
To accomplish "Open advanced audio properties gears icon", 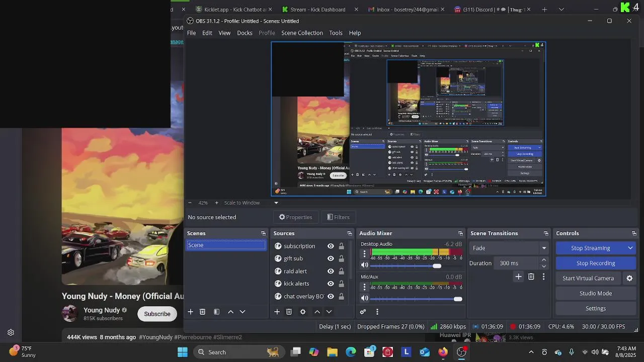I will click(x=363, y=312).
